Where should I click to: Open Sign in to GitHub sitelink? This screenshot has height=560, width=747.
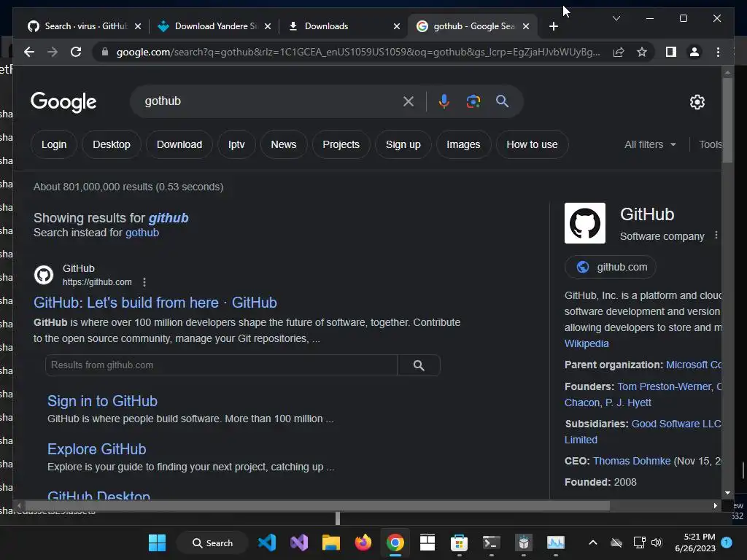tap(102, 401)
